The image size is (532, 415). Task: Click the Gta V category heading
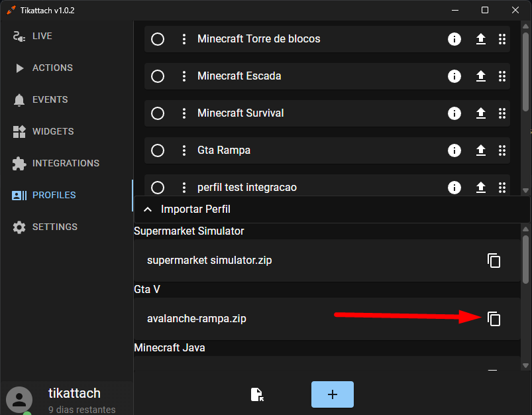pos(147,289)
